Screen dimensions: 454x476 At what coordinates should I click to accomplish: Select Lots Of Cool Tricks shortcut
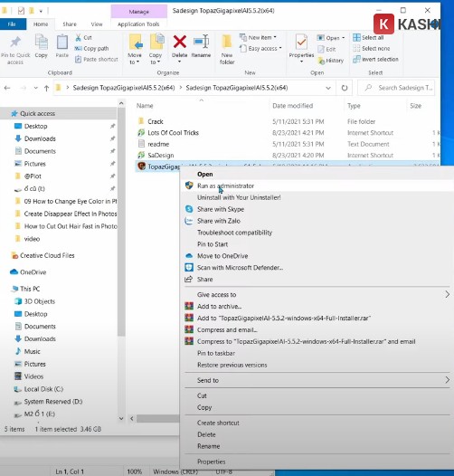click(173, 133)
